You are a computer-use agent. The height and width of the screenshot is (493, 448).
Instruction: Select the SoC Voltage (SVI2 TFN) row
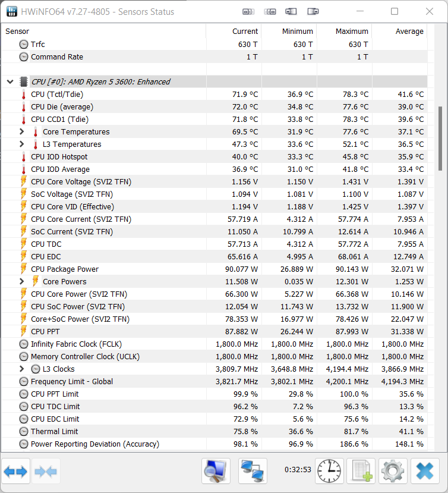click(x=214, y=194)
